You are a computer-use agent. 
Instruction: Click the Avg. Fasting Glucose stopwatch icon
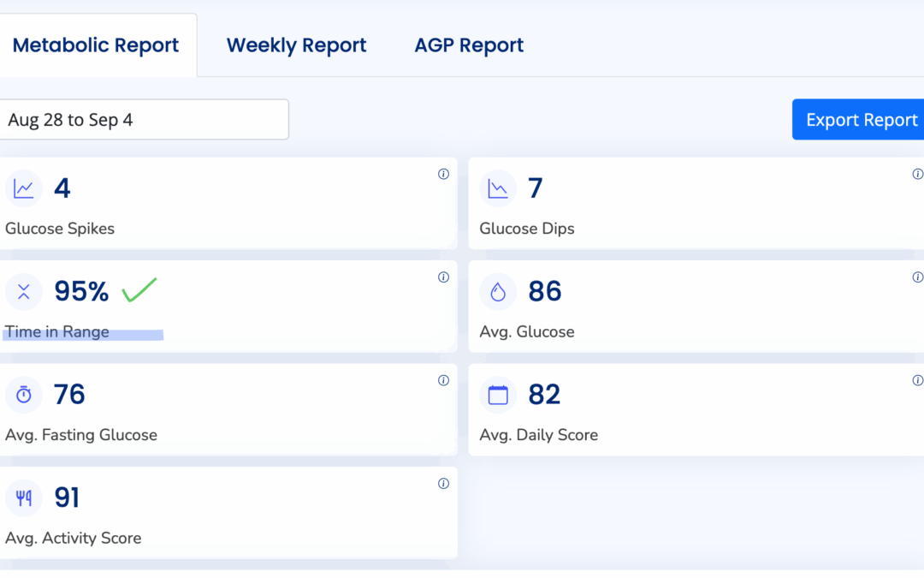[24, 395]
